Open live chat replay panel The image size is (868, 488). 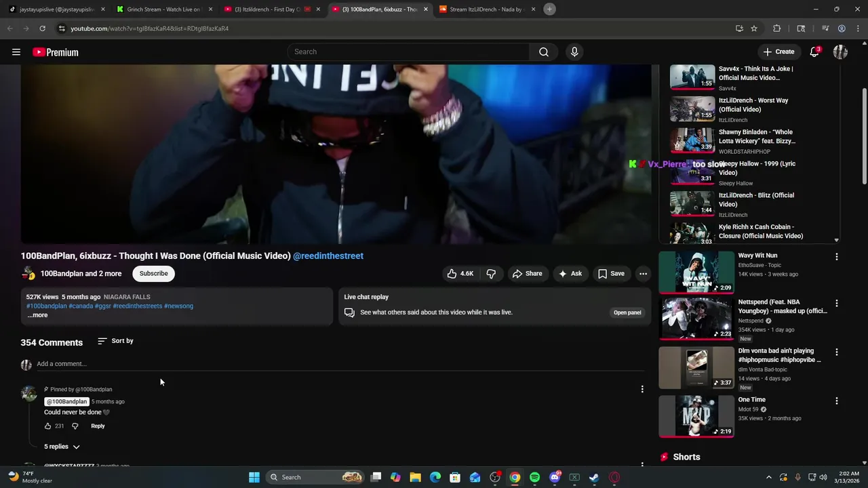coord(627,312)
